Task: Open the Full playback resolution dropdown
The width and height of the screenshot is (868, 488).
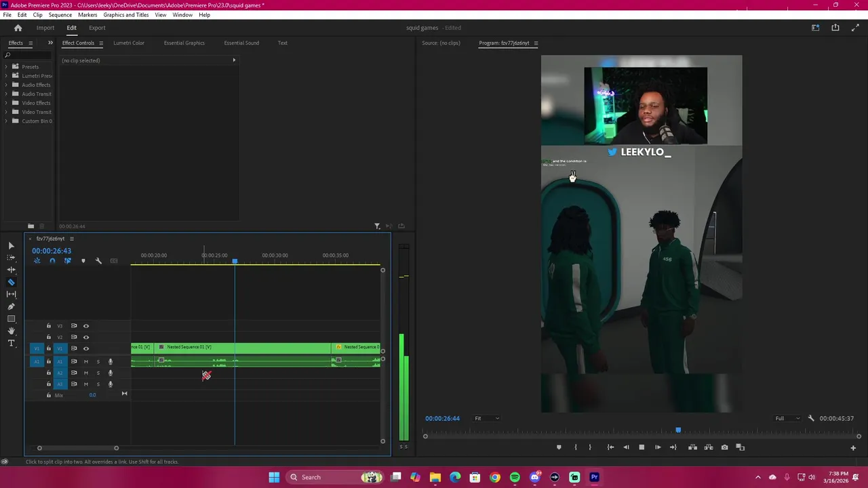Action: pos(787,418)
